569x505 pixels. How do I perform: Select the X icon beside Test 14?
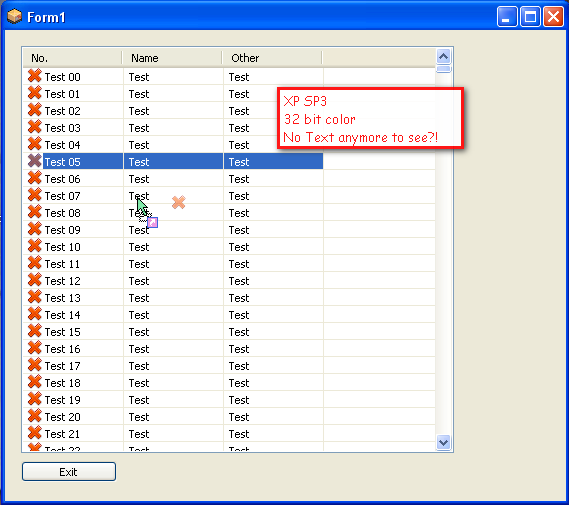click(x=34, y=314)
